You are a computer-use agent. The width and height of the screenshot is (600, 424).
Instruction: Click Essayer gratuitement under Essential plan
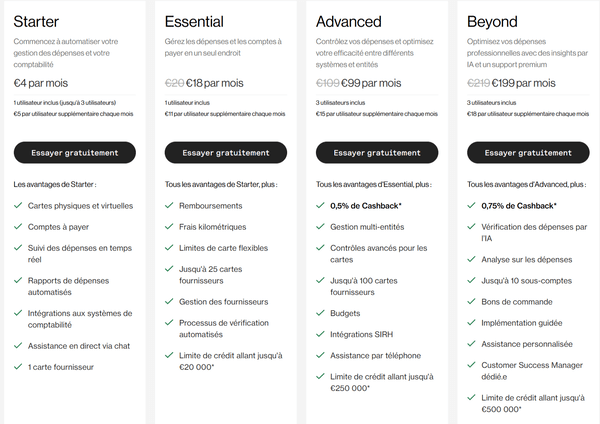tap(226, 153)
